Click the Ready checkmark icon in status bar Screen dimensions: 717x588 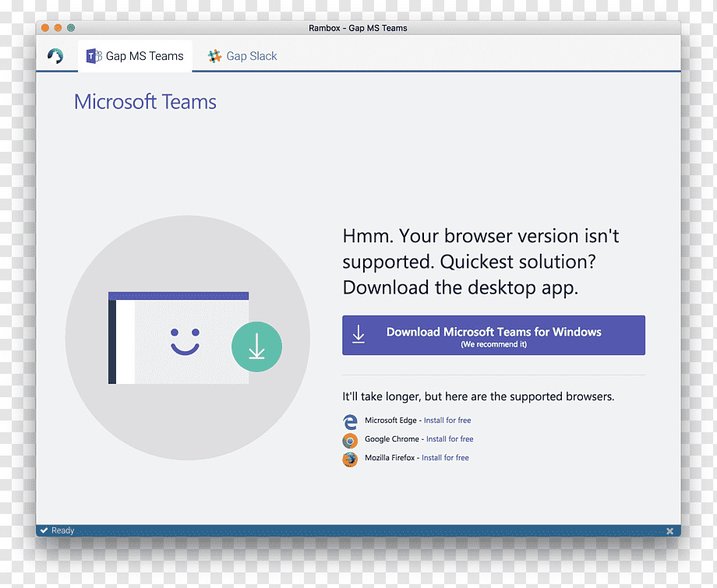[44, 530]
